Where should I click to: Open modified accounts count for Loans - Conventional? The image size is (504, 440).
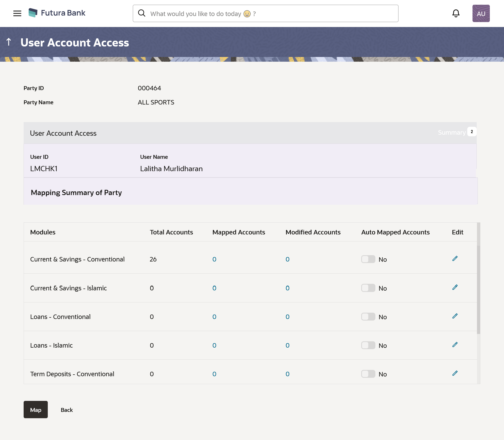(x=287, y=317)
